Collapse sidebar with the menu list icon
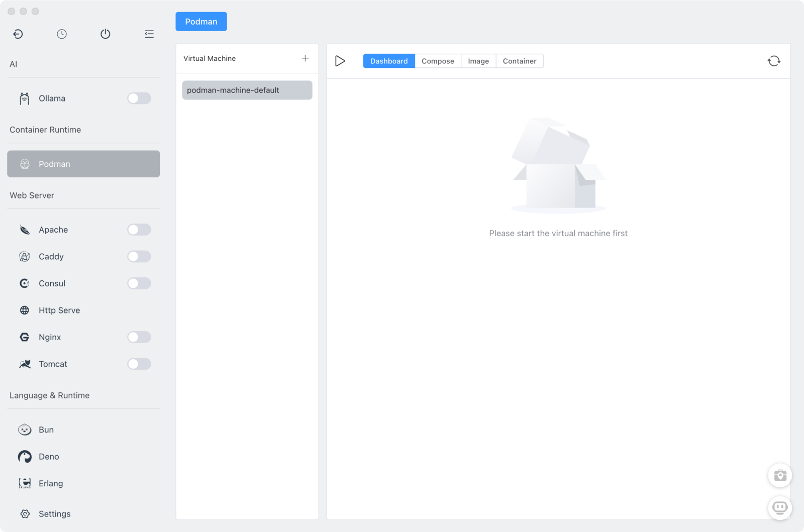The width and height of the screenshot is (804, 532). coord(149,34)
